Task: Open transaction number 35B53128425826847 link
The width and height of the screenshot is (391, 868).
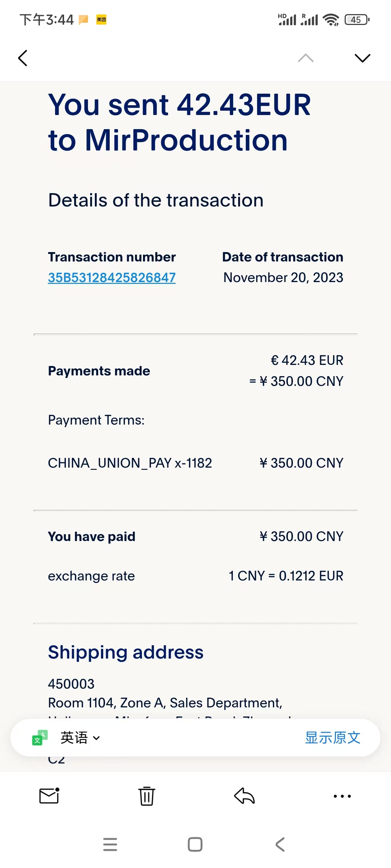Action: 112,278
